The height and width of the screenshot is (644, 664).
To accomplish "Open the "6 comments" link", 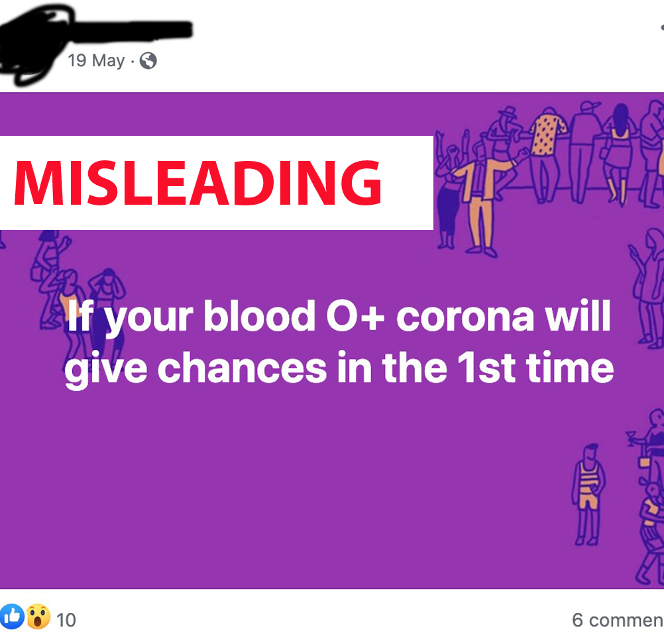I will click(x=618, y=620).
